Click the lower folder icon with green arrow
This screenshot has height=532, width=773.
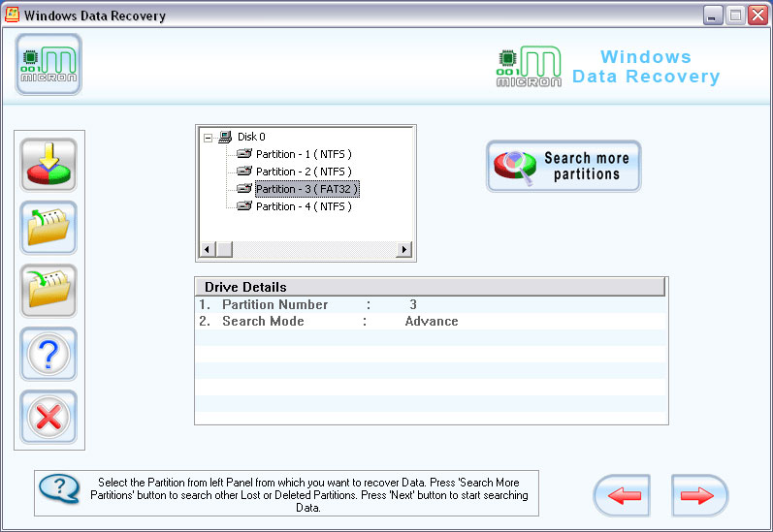48,291
